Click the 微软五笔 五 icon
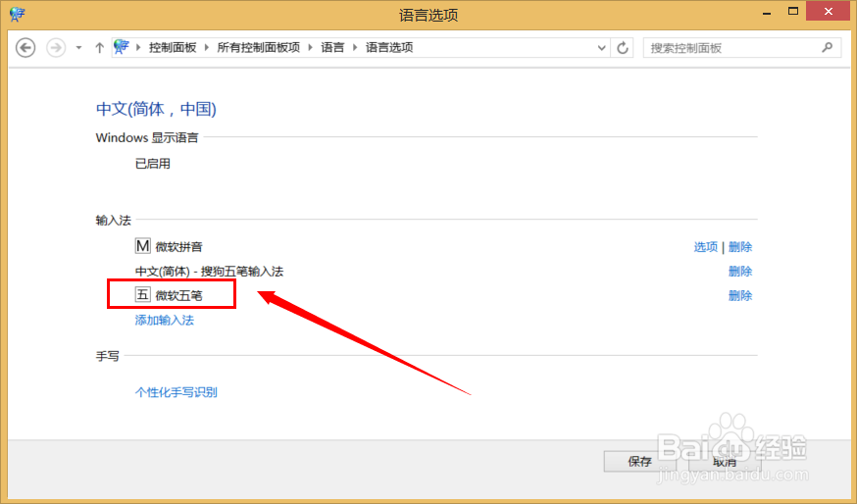This screenshot has height=504, width=857. [x=142, y=294]
